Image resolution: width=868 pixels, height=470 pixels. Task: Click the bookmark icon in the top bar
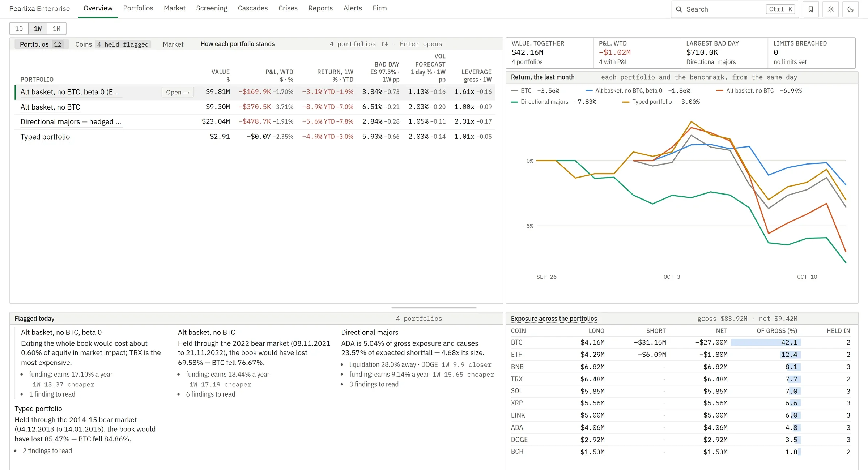point(810,9)
